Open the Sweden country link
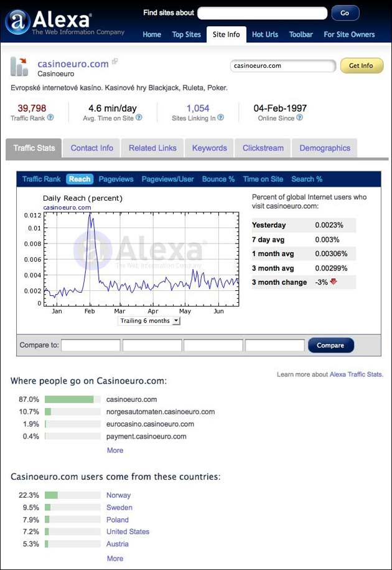This screenshot has width=392, height=570. pyautogui.click(x=119, y=508)
